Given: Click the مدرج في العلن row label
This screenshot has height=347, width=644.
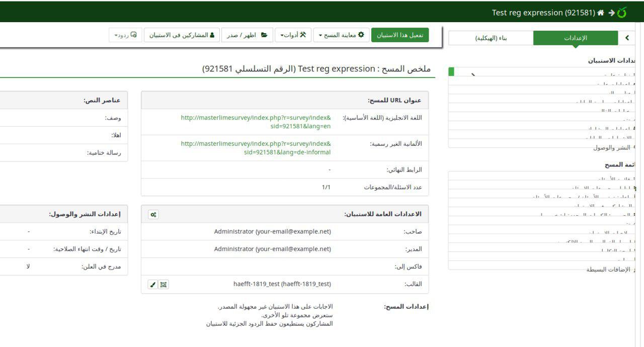Looking at the screenshot, I should [101, 267].
